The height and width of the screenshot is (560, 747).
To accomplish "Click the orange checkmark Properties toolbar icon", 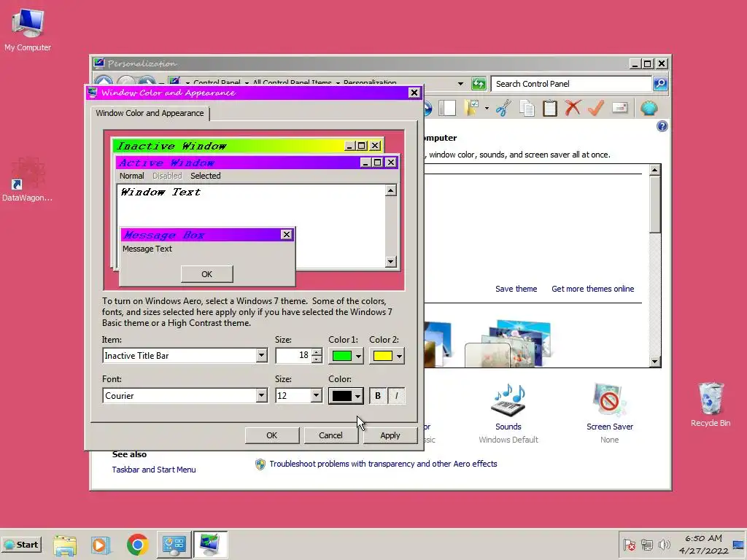I will [596, 108].
